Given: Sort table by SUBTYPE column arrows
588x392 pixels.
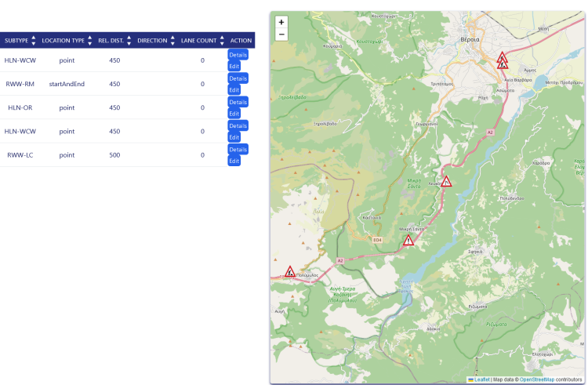Looking at the screenshot, I should [34, 41].
